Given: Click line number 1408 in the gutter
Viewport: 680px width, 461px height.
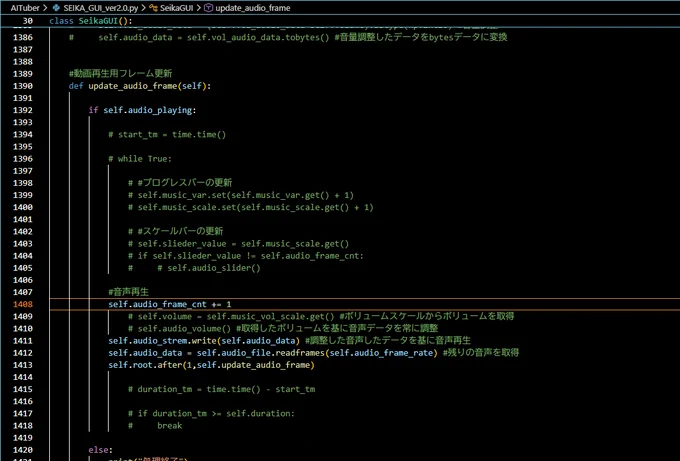Looking at the screenshot, I should click(x=23, y=304).
